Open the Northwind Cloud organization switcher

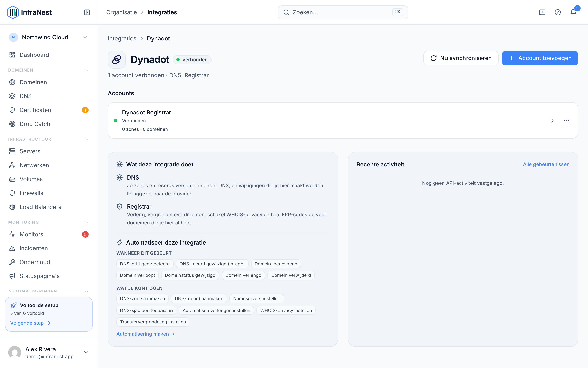pyautogui.click(x=49, y=37)
